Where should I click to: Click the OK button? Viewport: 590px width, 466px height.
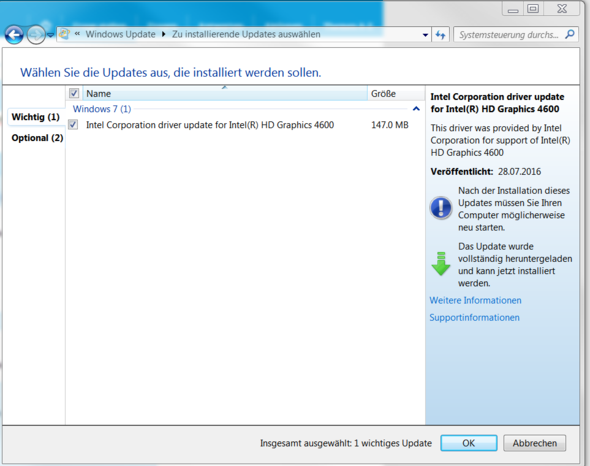[x=468, y=443]
